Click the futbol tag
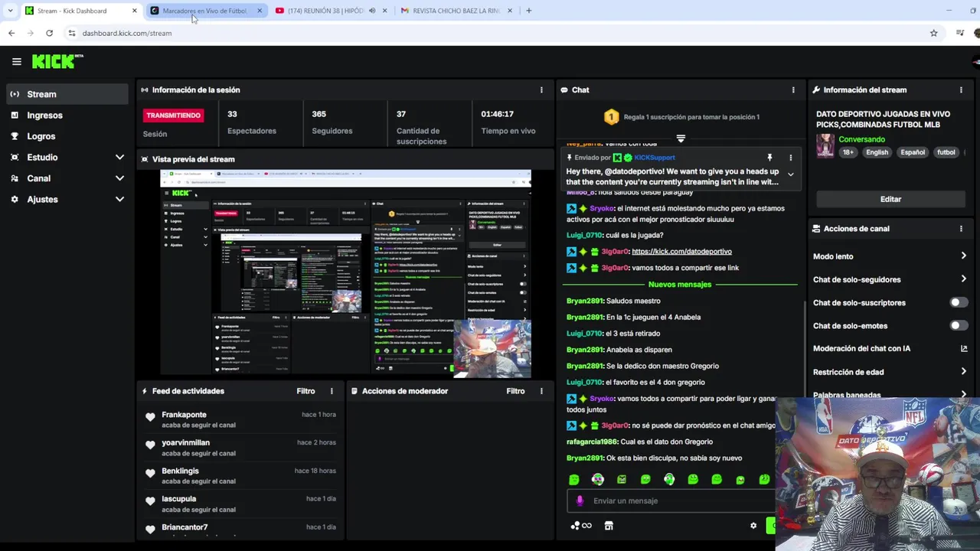This screenshot has width=980, height=551. (946, 152)
